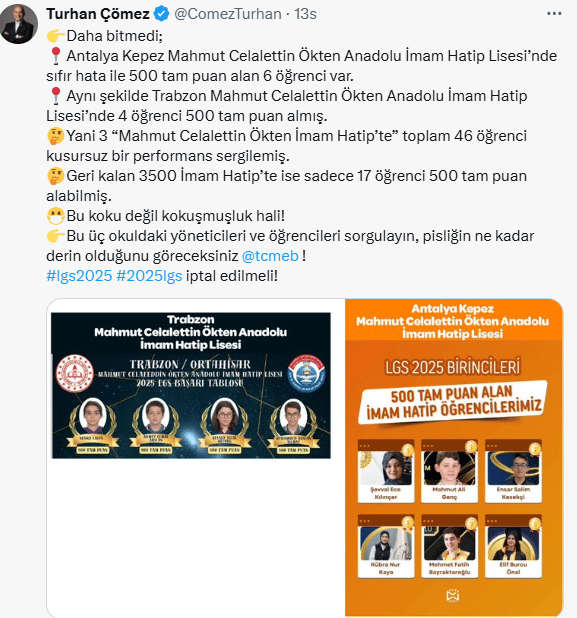577x618 pixels.
Task: Click the Mahmut Ali Genç student card
Action: (x=449, y=471)
